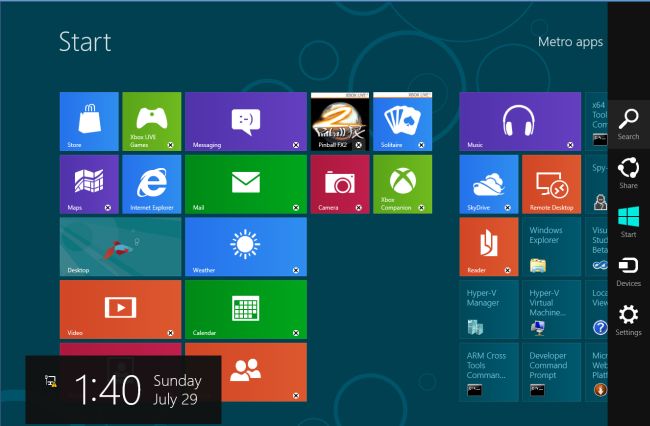Image resolution: width=650 pixels, height=426 pixels.
Task: Click the Metro apps group heading
Action: tap(570, 42)
